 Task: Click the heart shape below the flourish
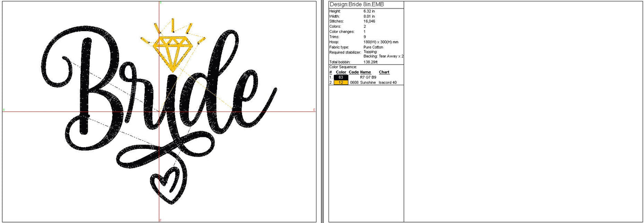[167, 188]
